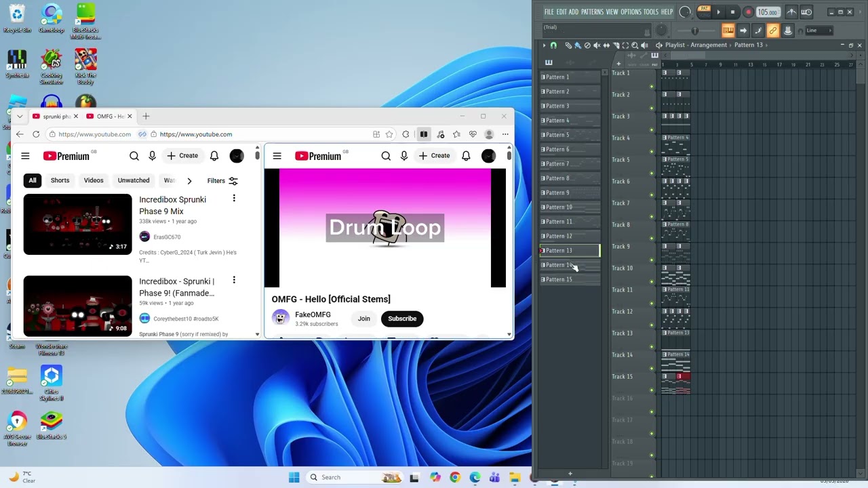The image size is (868, 488).
Task: Open Edge favorites star-list icon
Action: (456, 134)
